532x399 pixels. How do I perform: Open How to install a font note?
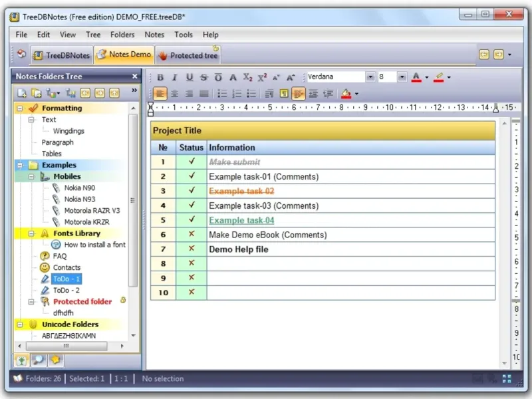click(94, 245)
